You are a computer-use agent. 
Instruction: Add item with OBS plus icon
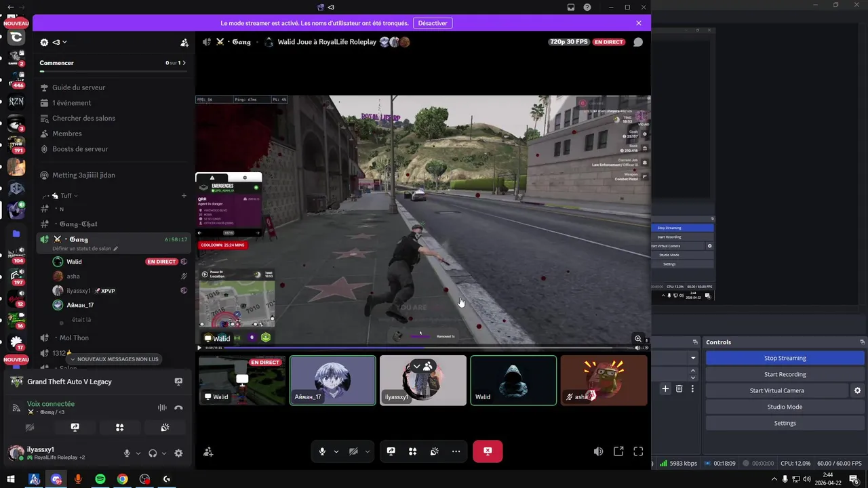click(x=665, y=389)
